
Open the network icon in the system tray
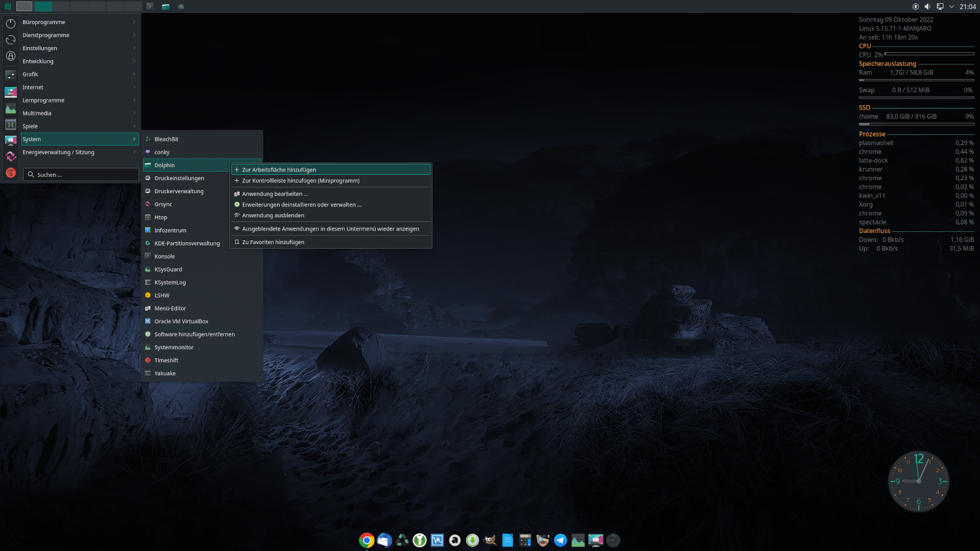pyautogui.click(x=940, y=7)
